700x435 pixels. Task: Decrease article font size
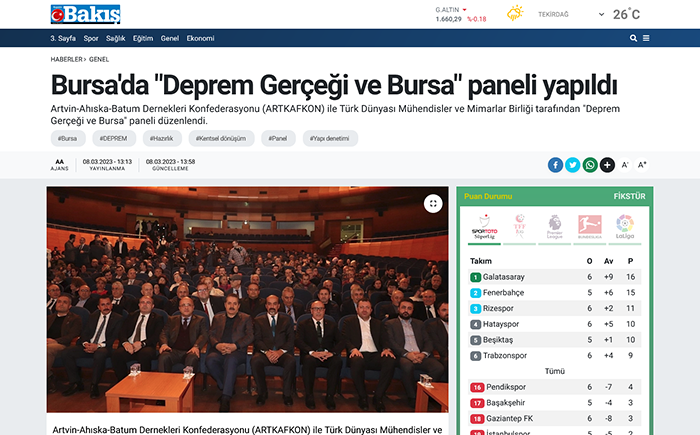click(625, 165)
